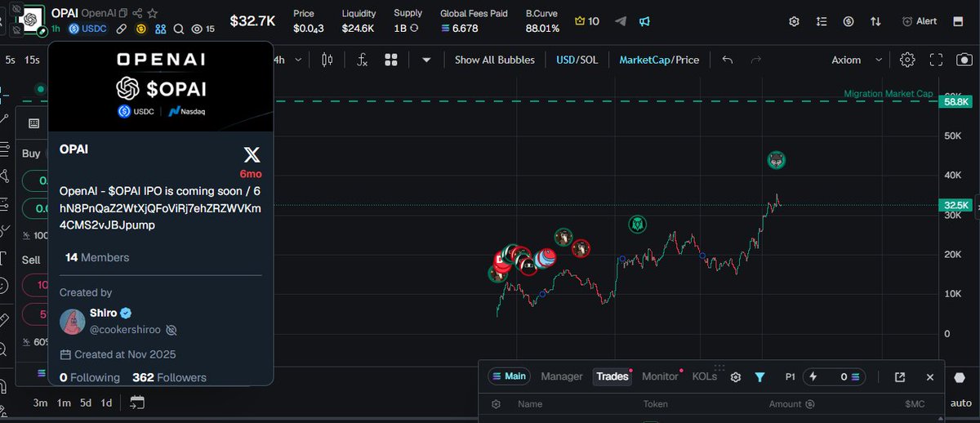This screenshot has height=423, width=980.
Task: Open chart settings gear
Action: pyautogui.click(x=907, y=60)
